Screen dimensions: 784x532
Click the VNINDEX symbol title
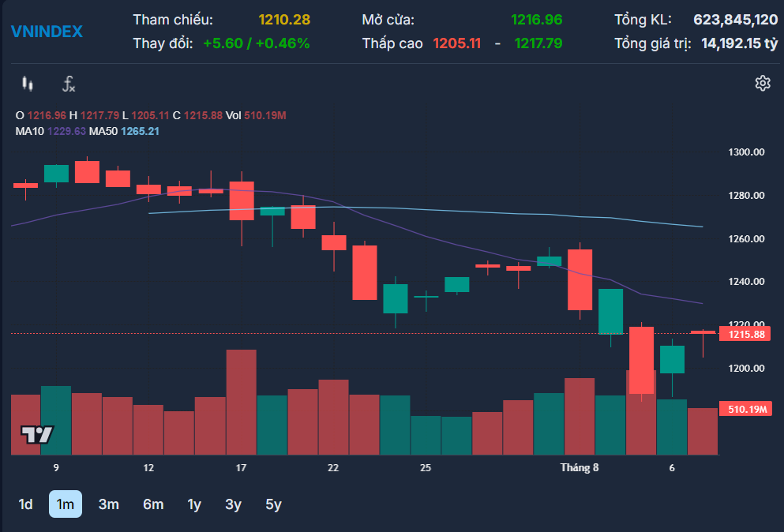47,32
